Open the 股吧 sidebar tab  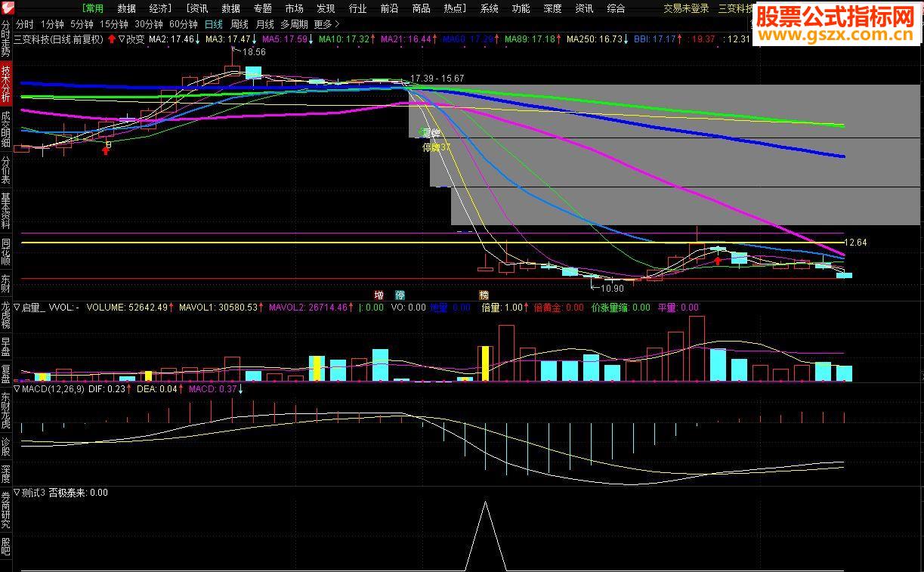(x=6, y=546)
